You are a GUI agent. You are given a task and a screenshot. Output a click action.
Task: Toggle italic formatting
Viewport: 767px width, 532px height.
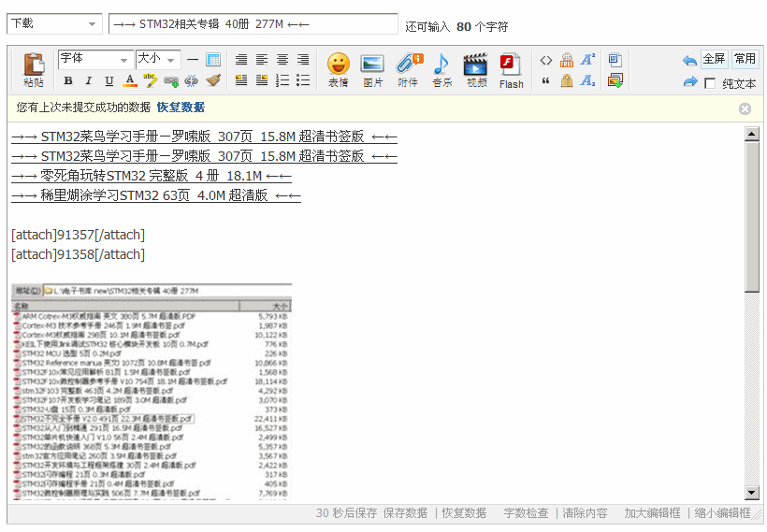click(x=89, y=80)
